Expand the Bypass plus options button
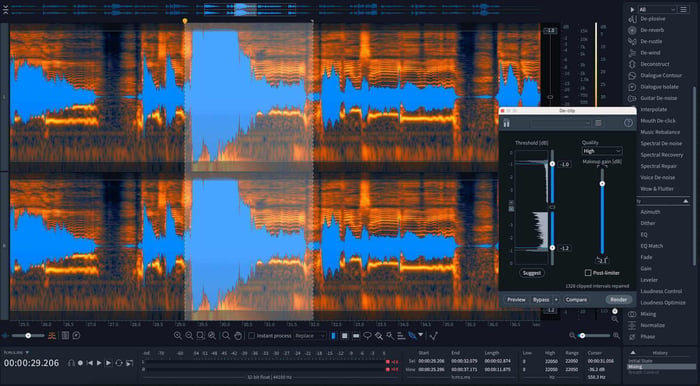The width and height of the screenshot is (700, 386). [556, 299]
